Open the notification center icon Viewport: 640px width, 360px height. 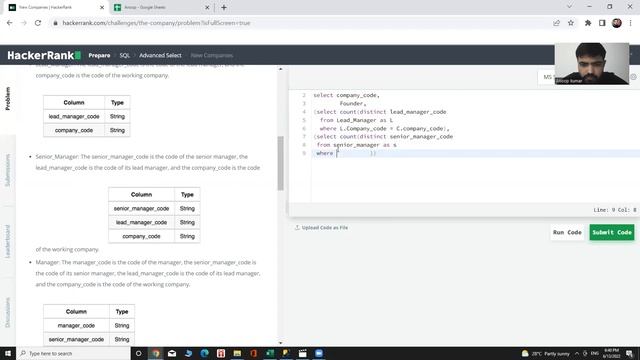(629, 353)
